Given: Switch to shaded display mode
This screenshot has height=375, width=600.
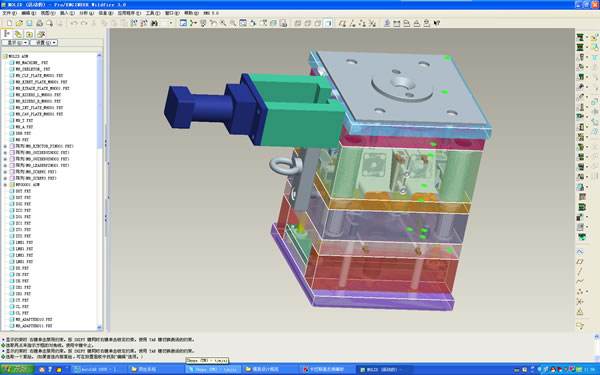Looking at the screenshot, I should (328, 23).
